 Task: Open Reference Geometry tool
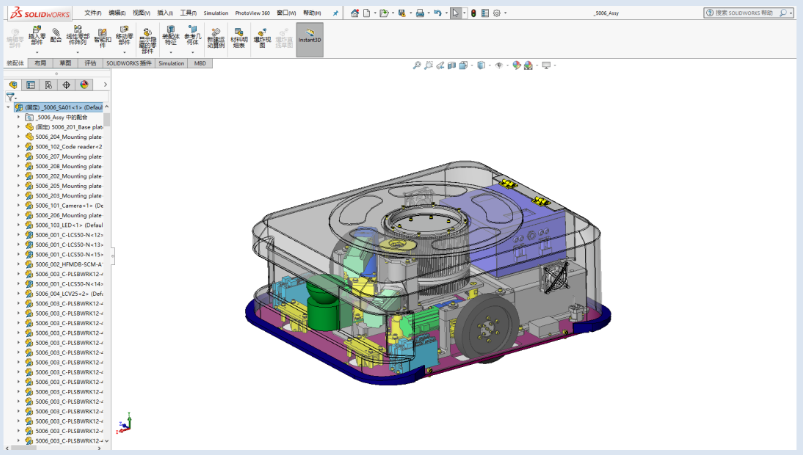(x=193, y=36)
